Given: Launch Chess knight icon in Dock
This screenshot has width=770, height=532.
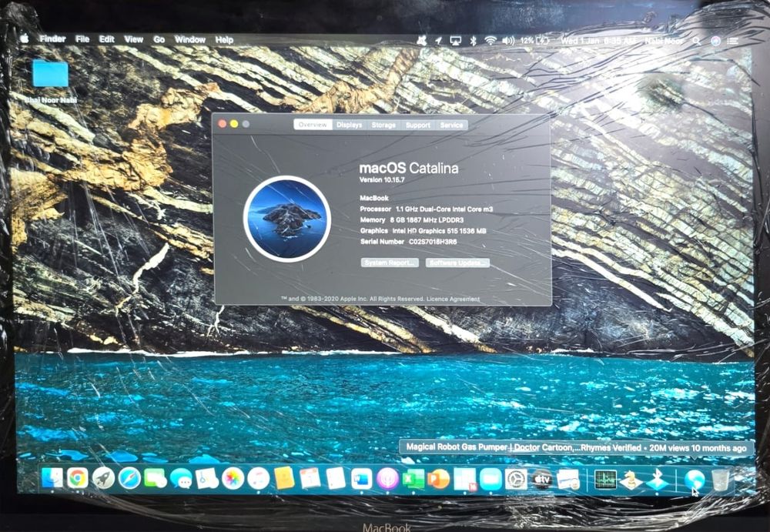Looking at the screenshot, I should (631, 479).
